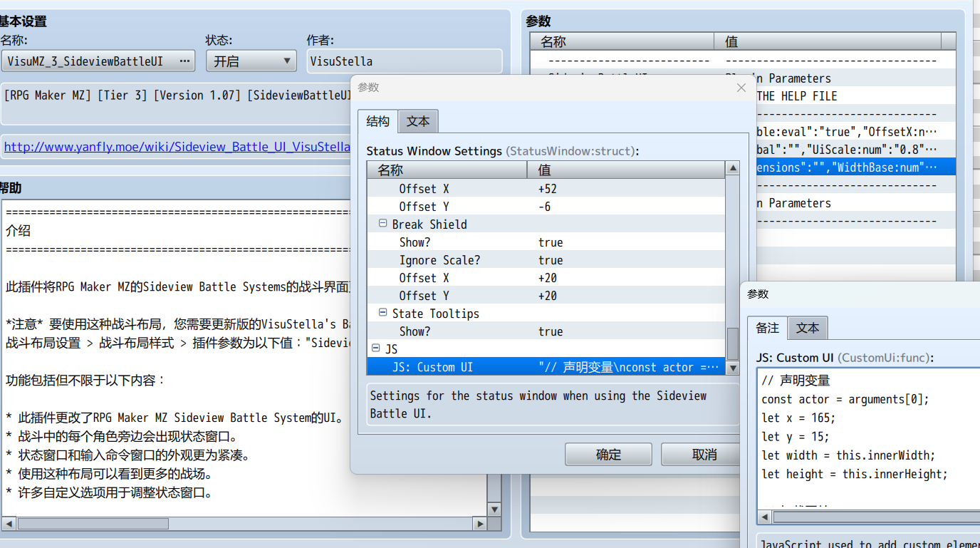Viewport: 980px width, 548px height.
Task: Confirm with the 确定 button
Action: [608, 455]
